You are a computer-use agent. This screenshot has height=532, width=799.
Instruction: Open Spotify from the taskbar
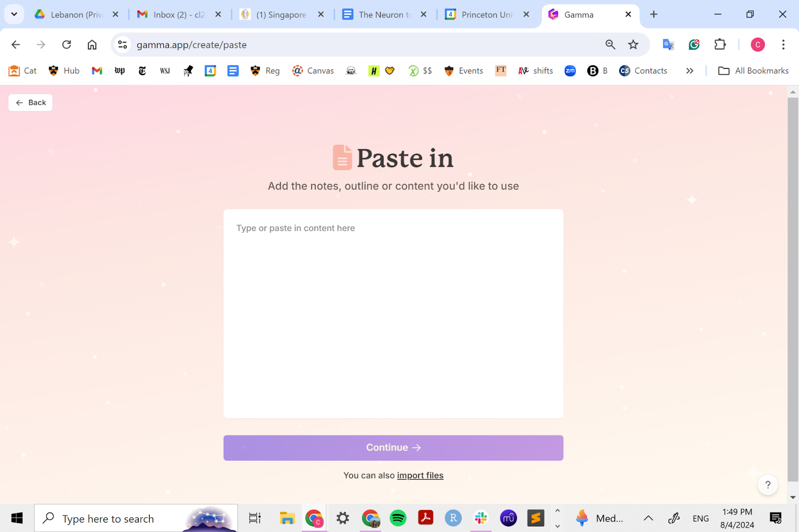(x=398, y=519)
